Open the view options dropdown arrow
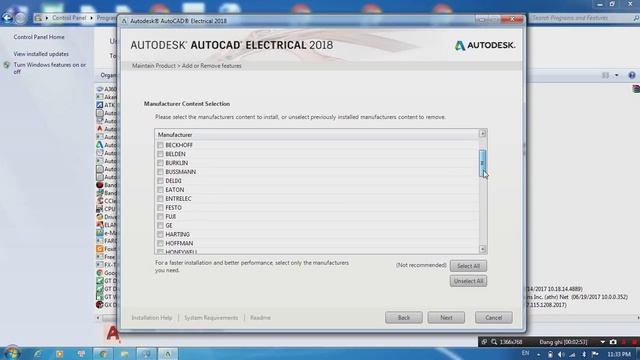The height and width of the screenshot is (360, 640). (x=616, y=76)
